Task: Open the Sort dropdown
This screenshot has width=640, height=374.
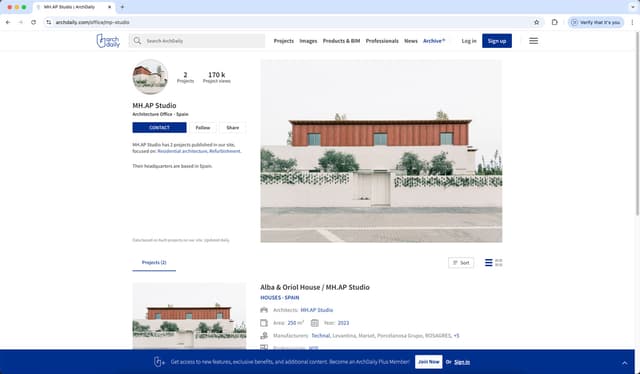Action: (x=461, y=263)
